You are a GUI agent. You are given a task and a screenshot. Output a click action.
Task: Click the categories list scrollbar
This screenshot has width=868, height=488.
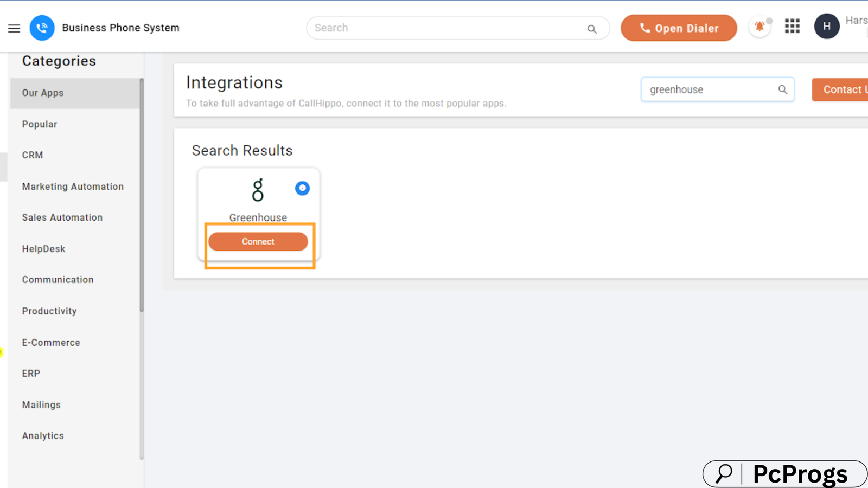click(142, 195)
